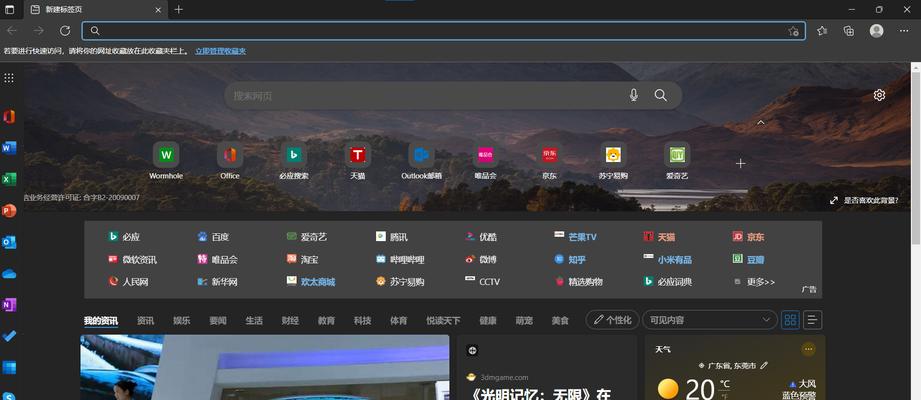Collapse quick links with the up chevron
Image resolution: width=921 pixels, height=400 pixels.
coord(761,123)
